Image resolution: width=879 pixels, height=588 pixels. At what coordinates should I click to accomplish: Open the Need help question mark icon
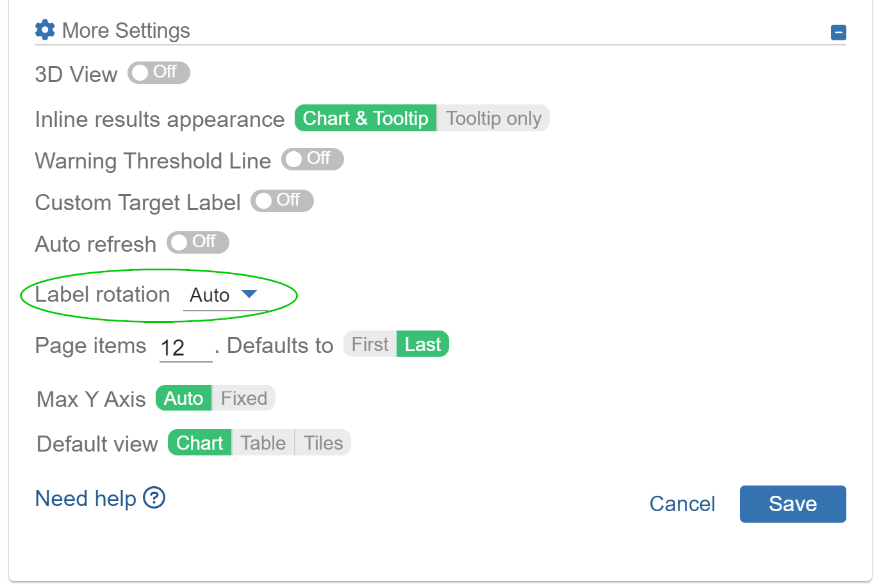(153, 499)
